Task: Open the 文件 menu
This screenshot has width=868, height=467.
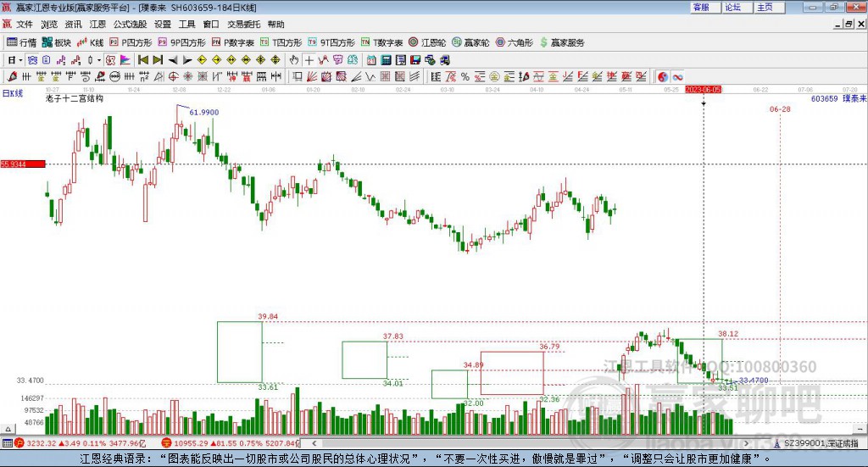Action: pyautogui.click(x=25, y=25)
